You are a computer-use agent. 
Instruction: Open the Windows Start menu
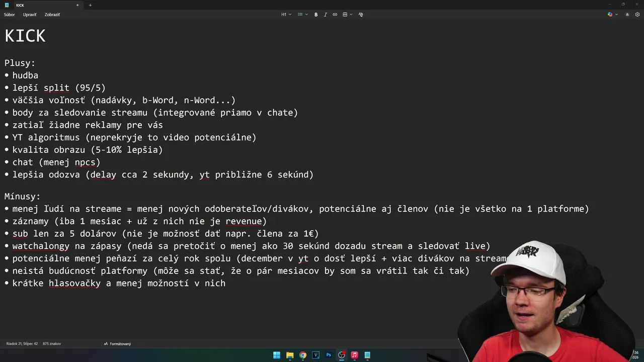(x=277, y=355)
